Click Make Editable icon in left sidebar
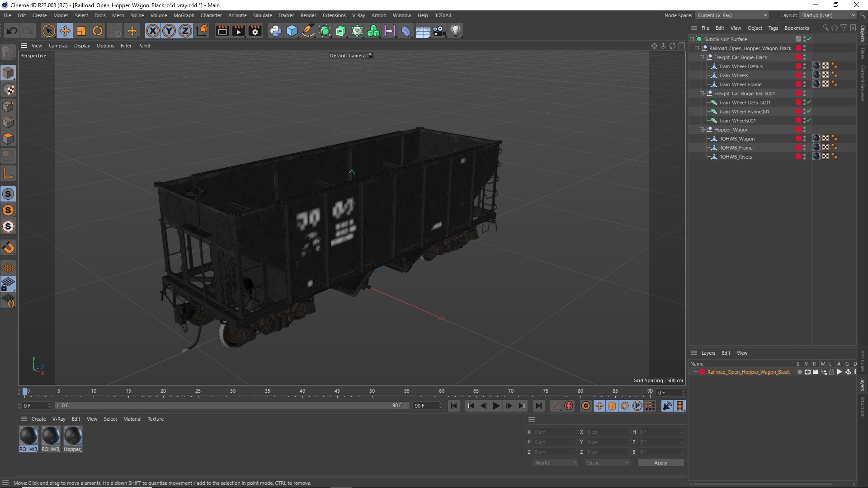 click(8, 53)
